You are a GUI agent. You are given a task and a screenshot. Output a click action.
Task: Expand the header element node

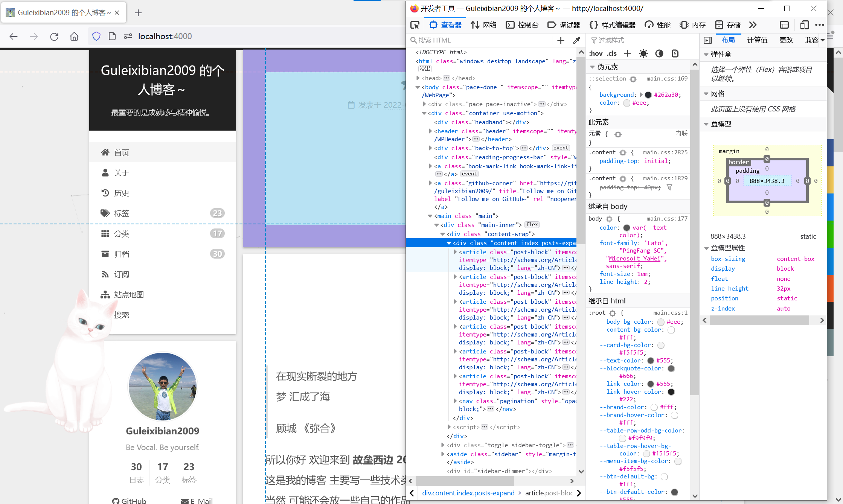(430, 131)
